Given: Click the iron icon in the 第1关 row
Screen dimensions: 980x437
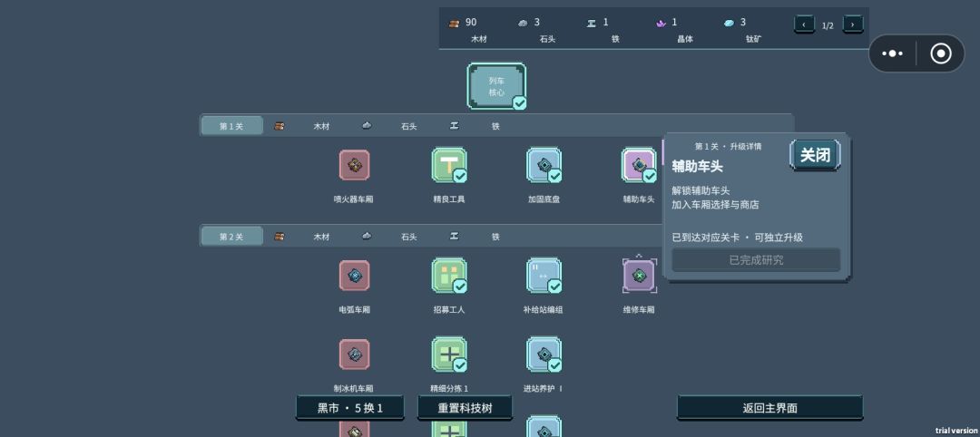Looking at the screenshot, I should pos(455,125).
